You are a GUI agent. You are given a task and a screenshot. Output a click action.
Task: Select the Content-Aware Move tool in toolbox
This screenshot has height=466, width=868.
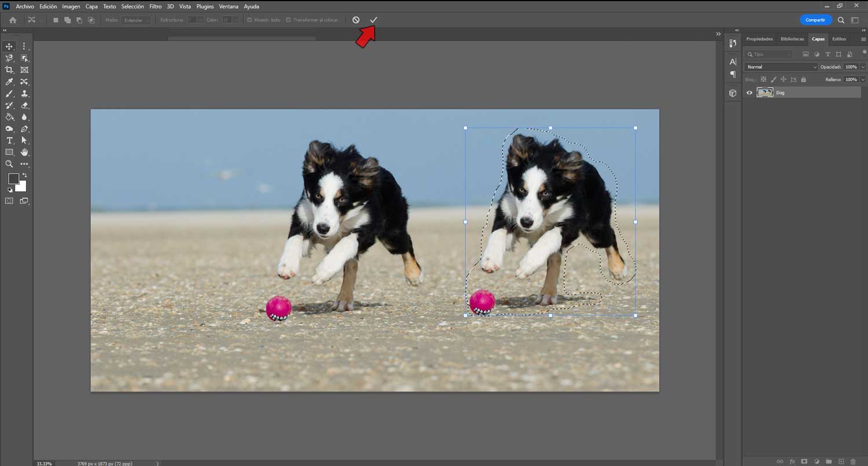pos(24,82)
